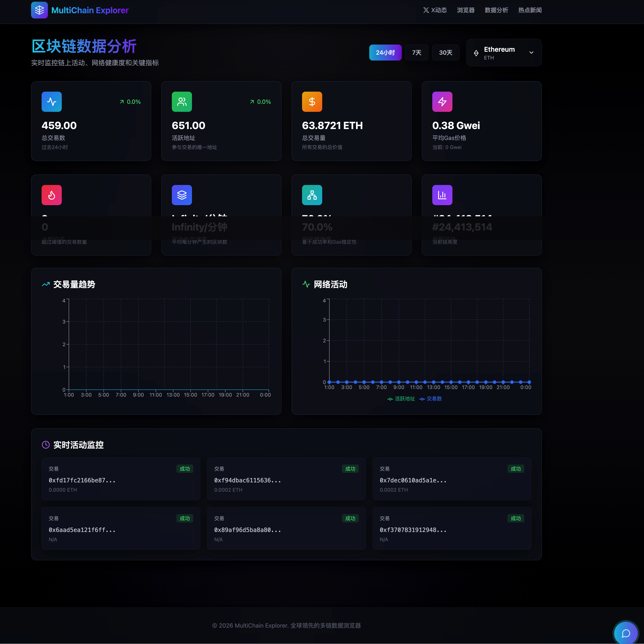Open the chat bubble support button

coord(626,633)
